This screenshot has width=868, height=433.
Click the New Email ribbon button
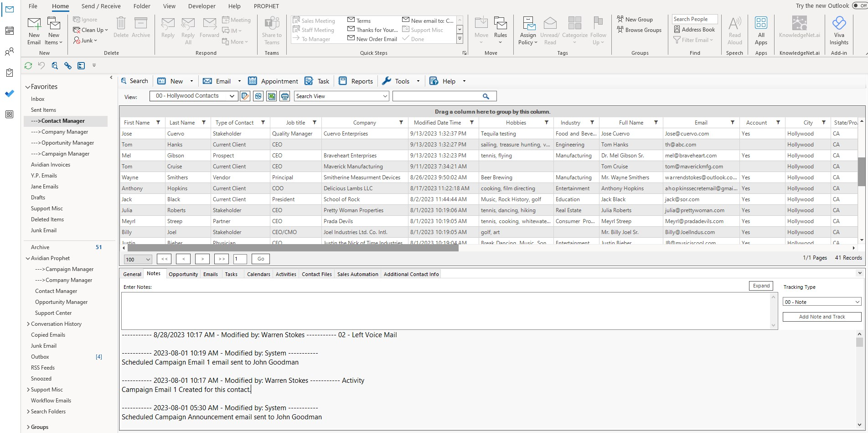pos(34,31)
